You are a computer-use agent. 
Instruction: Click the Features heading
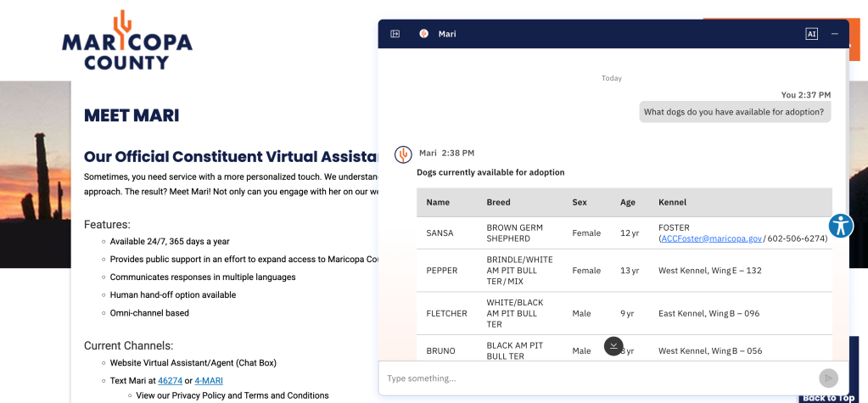tap(107, 224)
